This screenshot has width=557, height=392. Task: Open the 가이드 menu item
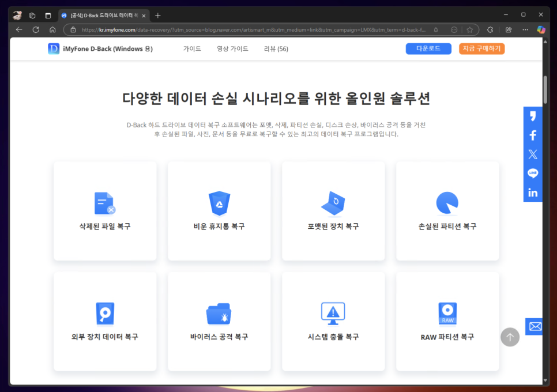pos(192,48)
